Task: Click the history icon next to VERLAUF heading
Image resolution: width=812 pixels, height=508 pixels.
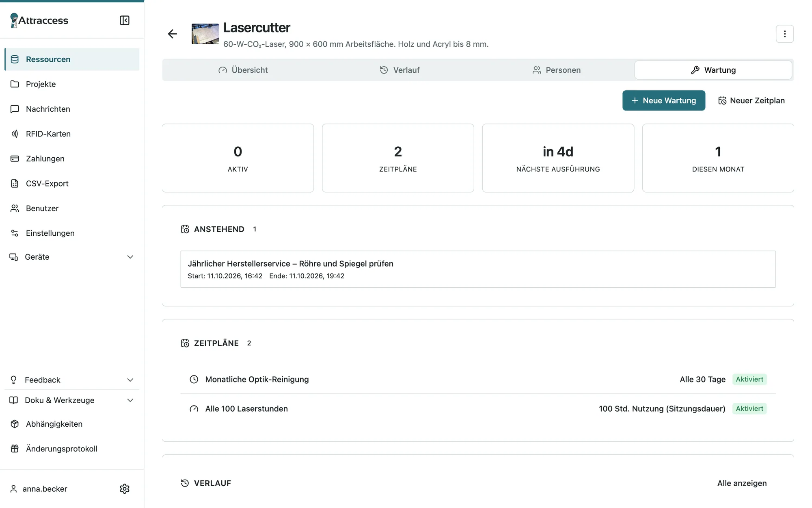Action: coord(185,483)
